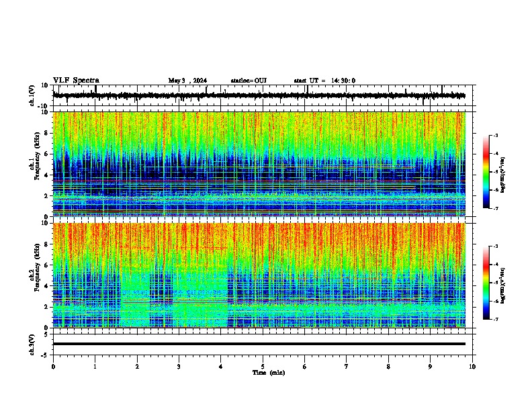Click the time axis tick label '3'
Image resolution: width=532 pixels, height=411 pixels.
(x=179, y=367)
